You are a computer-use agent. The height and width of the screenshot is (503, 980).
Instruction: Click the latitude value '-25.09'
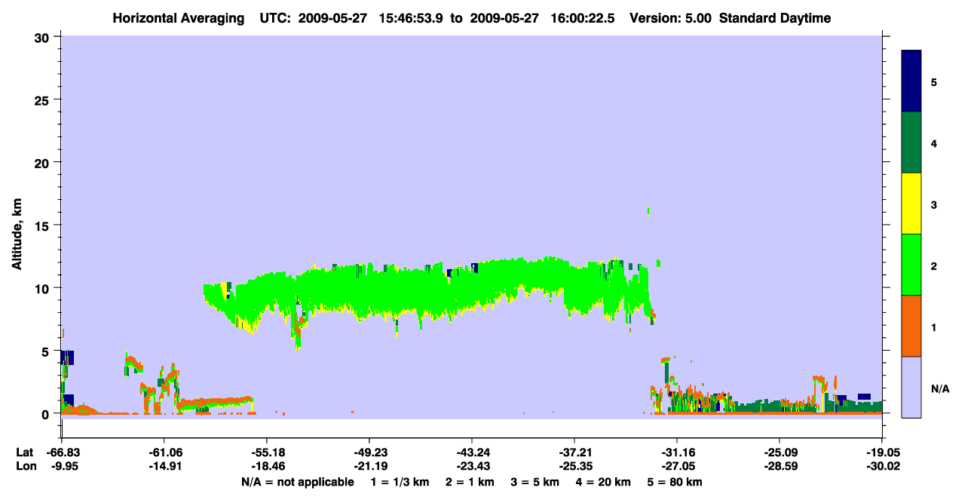click(x=779, y=452)
